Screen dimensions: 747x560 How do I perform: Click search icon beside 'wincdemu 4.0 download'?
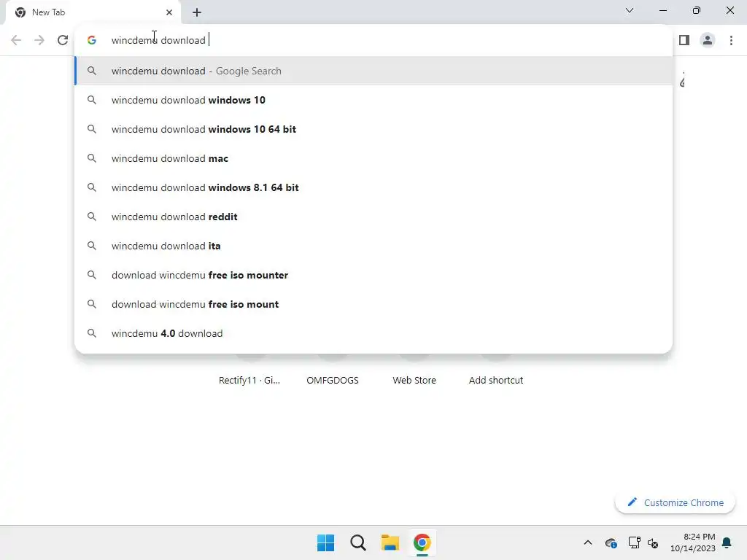coord(91,333)
